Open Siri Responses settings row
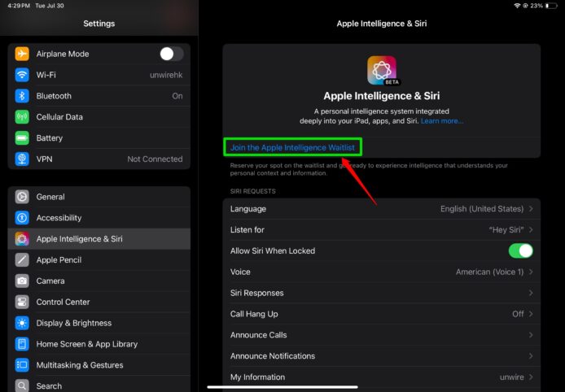This screenshot has width=565, height=392. [381, 293]
